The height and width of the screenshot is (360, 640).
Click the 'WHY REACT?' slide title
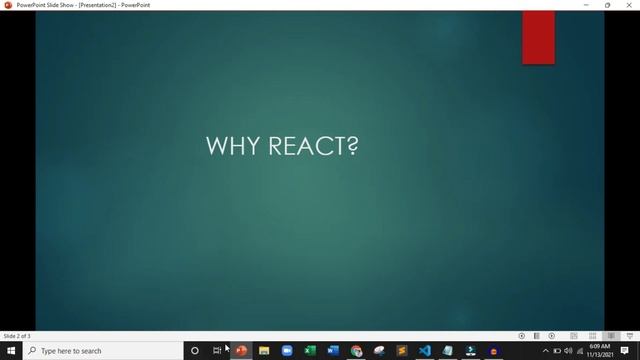pos(282,146)
